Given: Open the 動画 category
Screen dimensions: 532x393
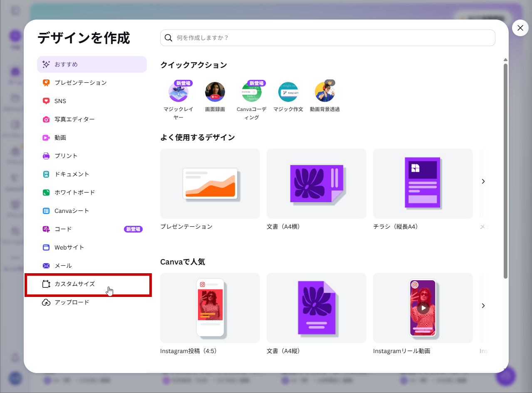Looking at the screenshot, I should (92, 138).
